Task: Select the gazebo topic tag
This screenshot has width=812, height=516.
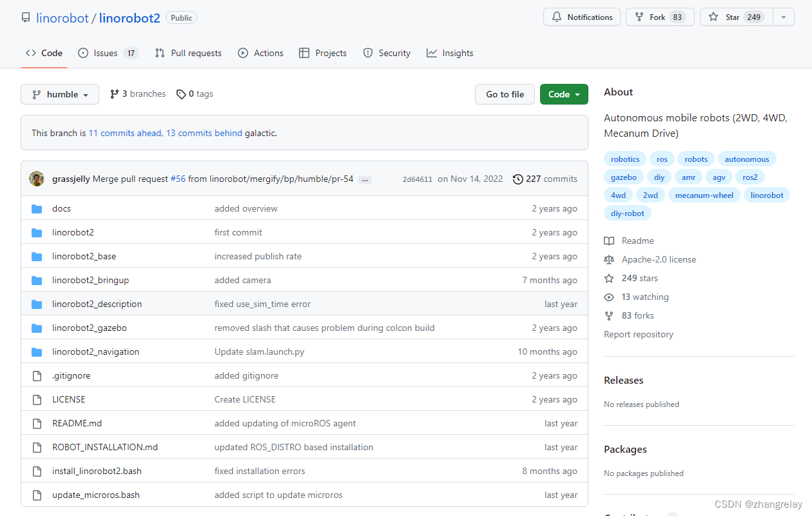Action: [624, 177]
